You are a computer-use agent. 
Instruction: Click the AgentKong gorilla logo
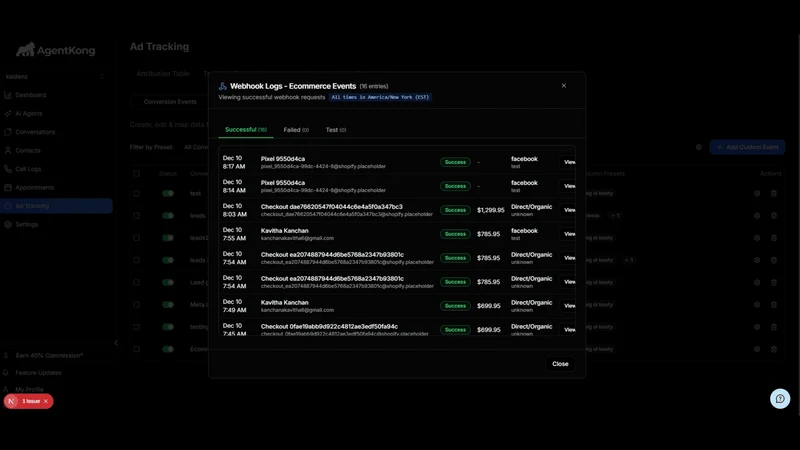click(25, 49)
